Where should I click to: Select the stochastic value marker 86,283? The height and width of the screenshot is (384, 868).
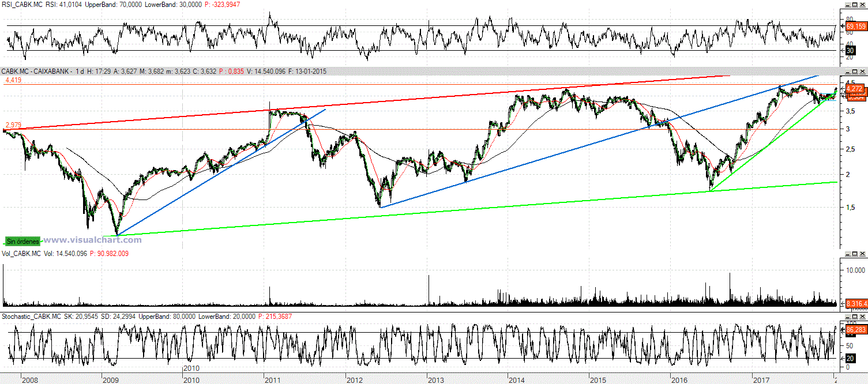(856, 330)
